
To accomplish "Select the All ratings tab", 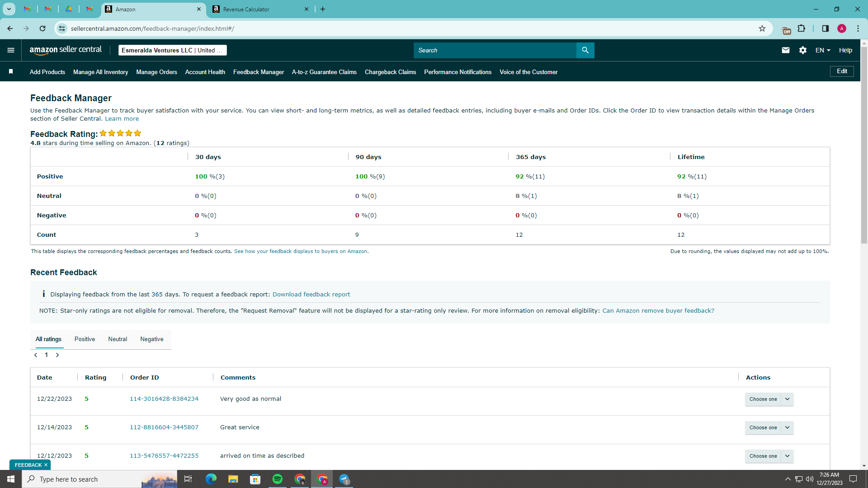I will click(x=48, y=339).
